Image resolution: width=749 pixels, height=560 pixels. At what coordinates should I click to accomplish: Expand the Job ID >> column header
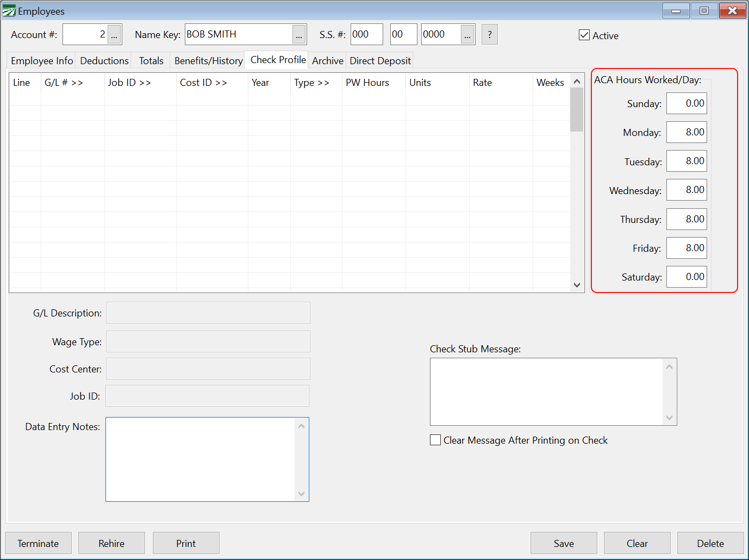click(x=129, y=83)
